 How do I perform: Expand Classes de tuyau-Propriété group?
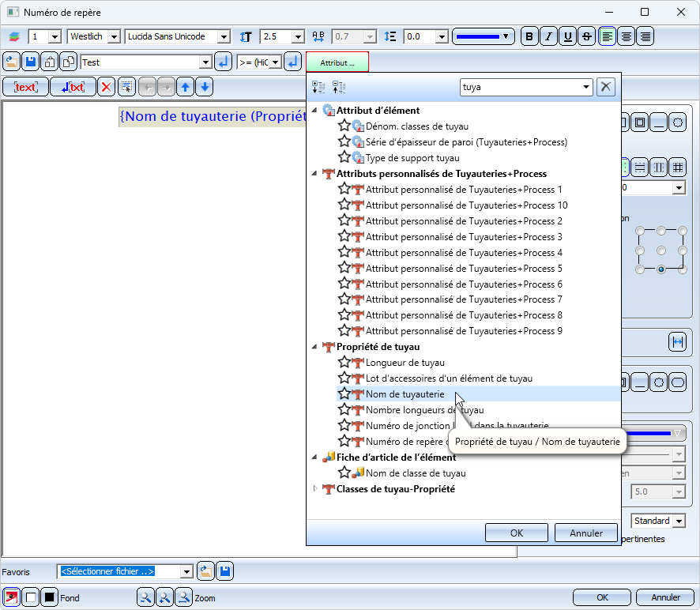[x=314, y=488]
